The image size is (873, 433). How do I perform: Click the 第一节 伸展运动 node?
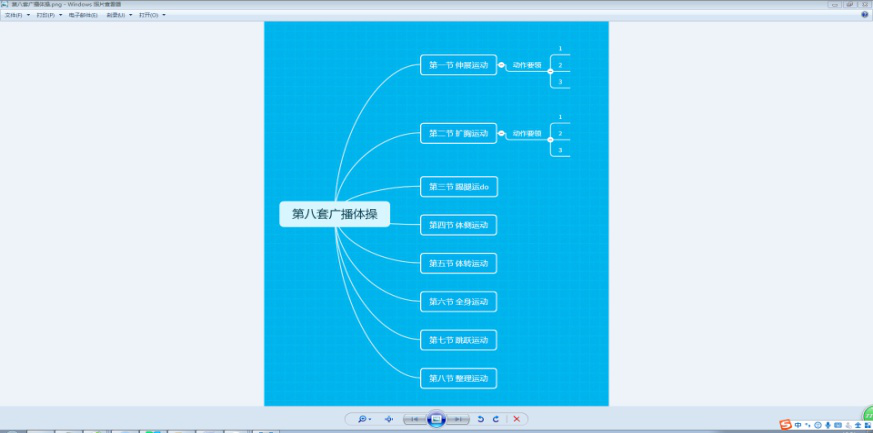click(x=458, y=65)
